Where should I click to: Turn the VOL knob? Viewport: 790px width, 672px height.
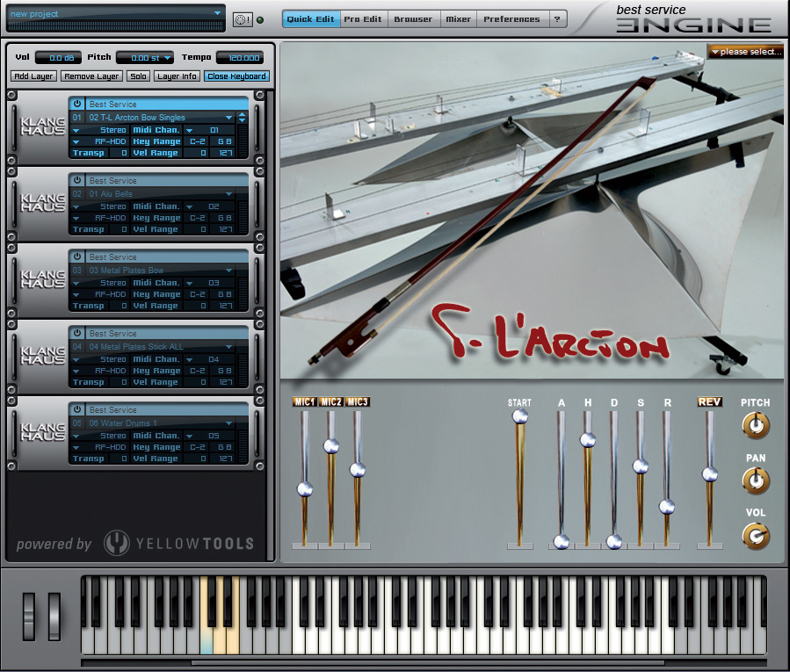pos(756,535)
